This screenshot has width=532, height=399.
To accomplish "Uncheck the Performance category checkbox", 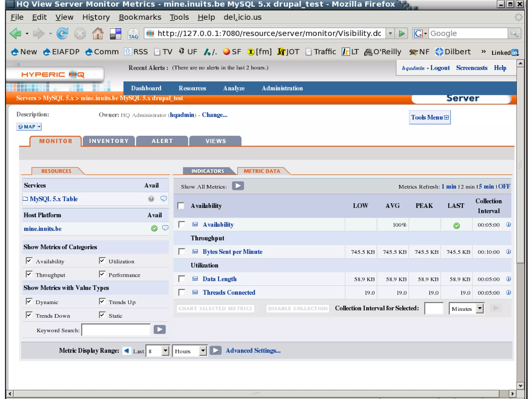I will (x=102, y=274).
